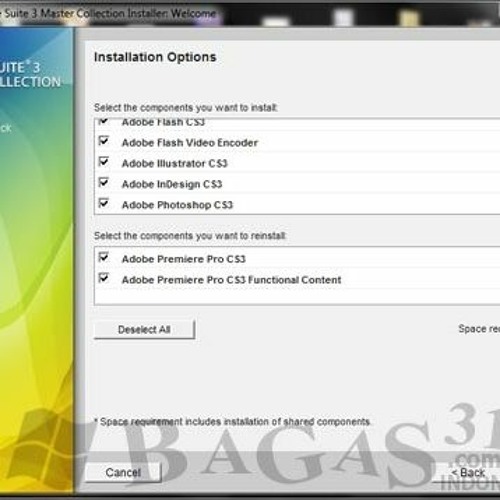Viewport: 500px width, 500px height.
Task: Toggle Premiere Pro CS3 Functional Content checkbox
Action: [104, 278]
